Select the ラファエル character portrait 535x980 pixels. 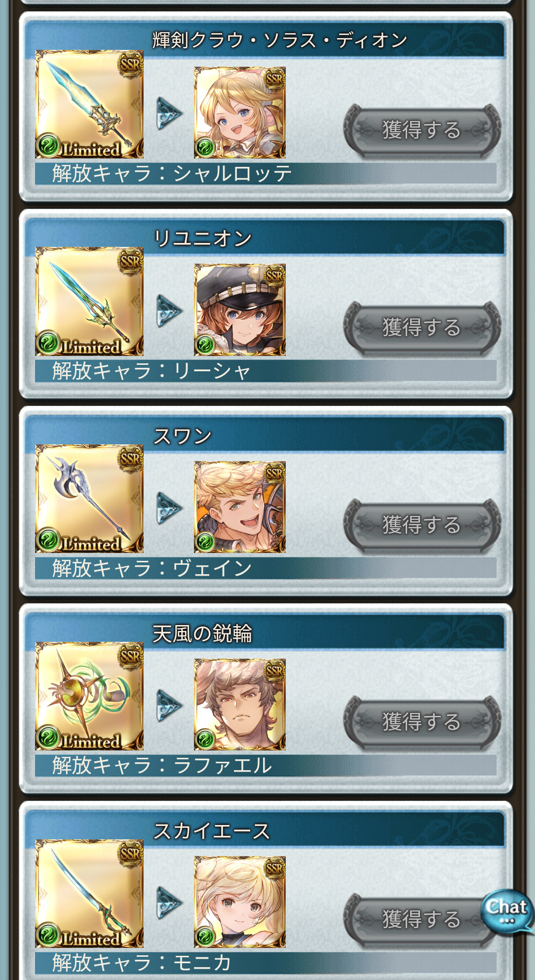[240, 705]
